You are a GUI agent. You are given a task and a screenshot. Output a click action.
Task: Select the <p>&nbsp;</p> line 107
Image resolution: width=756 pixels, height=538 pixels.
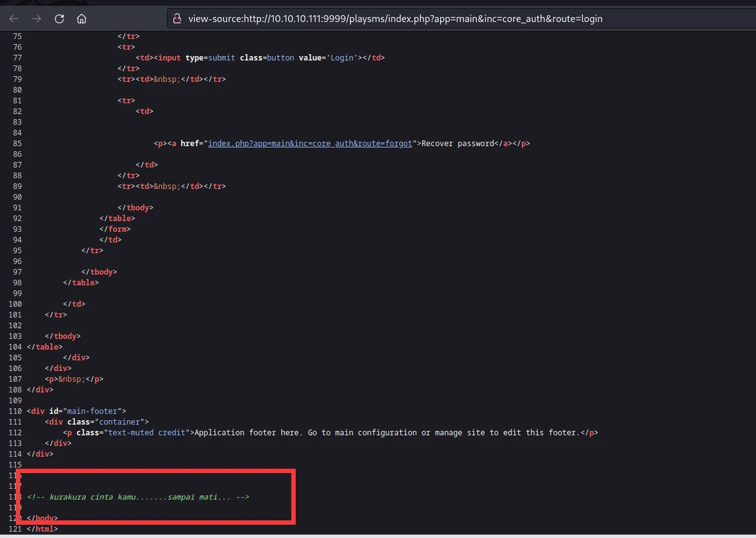click(74, 379)
